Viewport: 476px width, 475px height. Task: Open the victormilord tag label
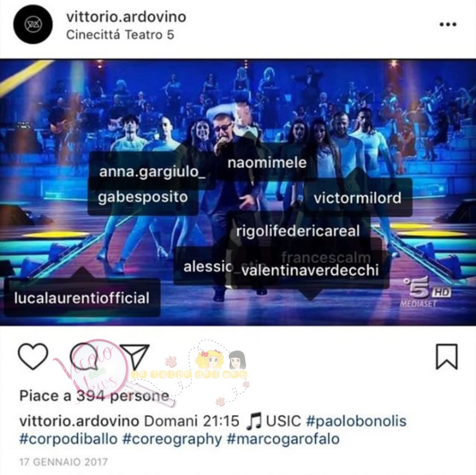[x=357, y=198]
